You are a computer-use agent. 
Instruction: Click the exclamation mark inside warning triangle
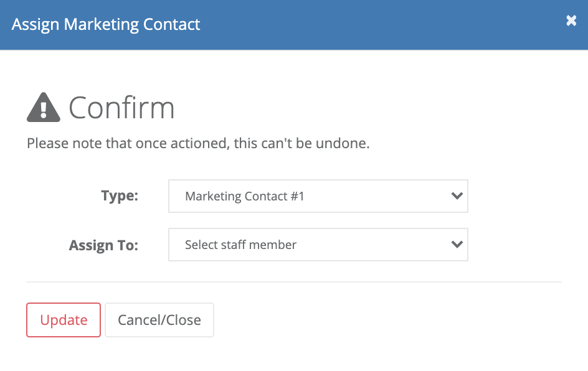pos(44,110)
